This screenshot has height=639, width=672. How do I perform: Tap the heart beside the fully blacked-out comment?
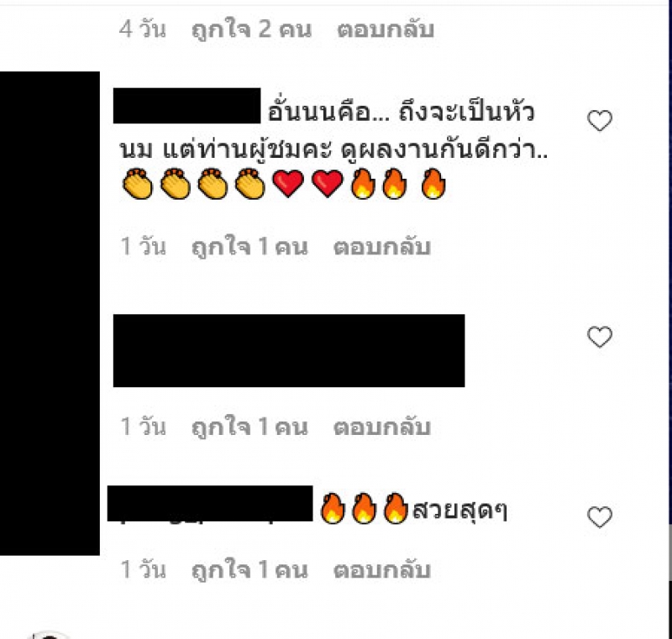tap(600, 337)
